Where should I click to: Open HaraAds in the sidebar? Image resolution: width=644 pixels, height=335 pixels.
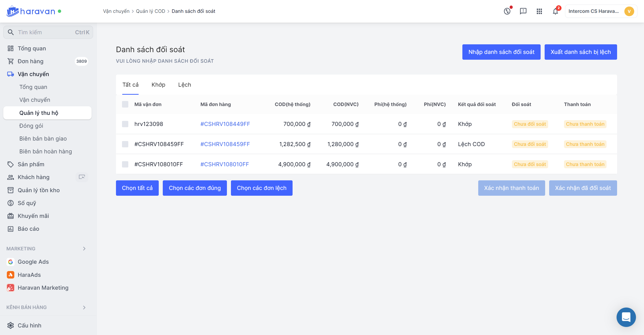click(29, 275)
